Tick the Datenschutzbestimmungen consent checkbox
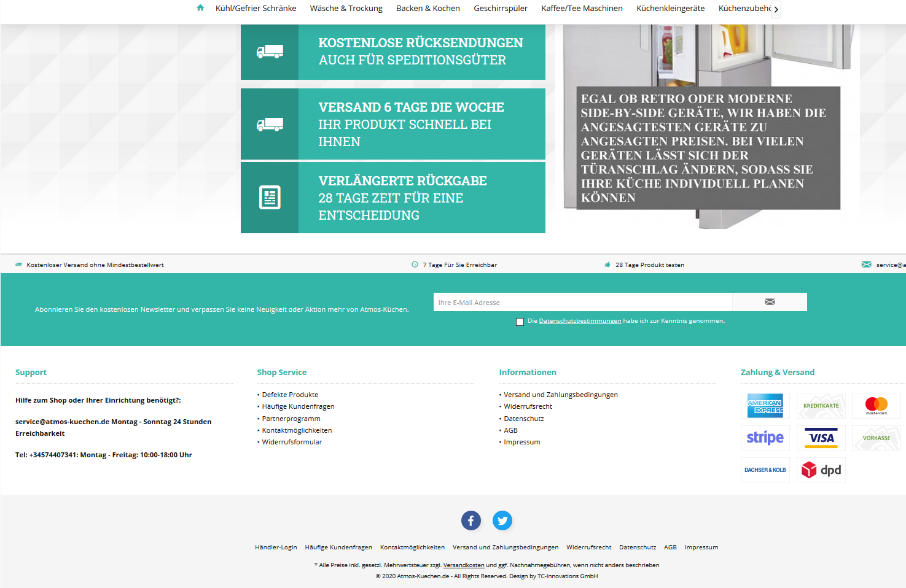The image size is (906, 588). [x=520, y=322]
